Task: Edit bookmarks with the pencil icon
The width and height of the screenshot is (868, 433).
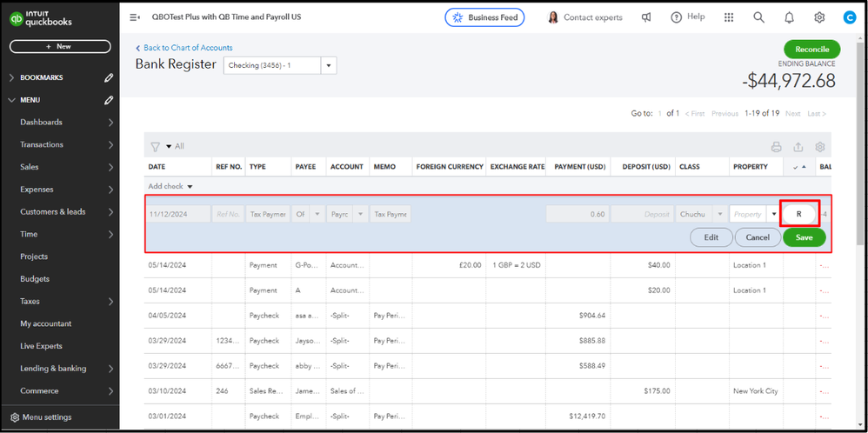Action: pyautogui.click(x=109, y=78)
